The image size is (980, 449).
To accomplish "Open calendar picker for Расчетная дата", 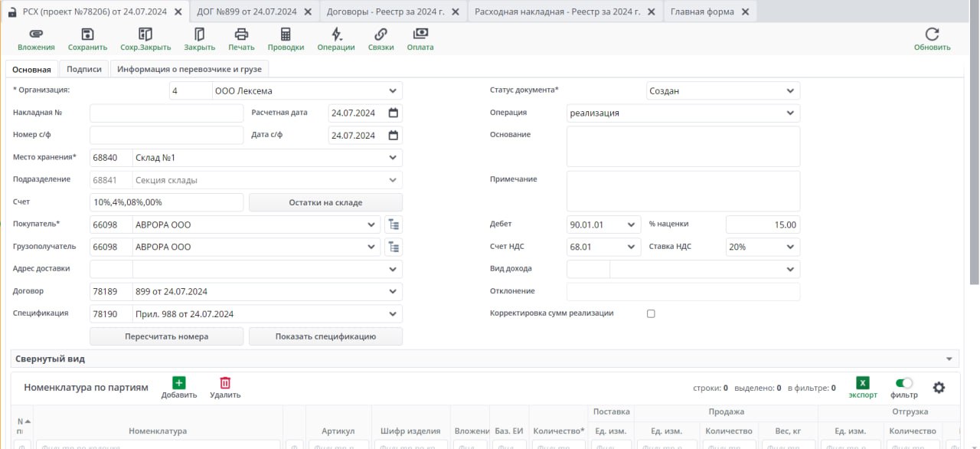I will pyautogui.click(x=394, y=113).
